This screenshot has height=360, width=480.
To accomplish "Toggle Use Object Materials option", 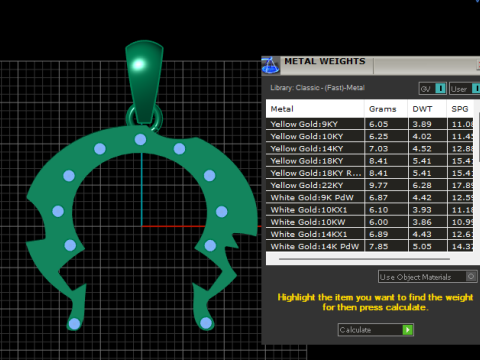I will [x=428, y=277].
